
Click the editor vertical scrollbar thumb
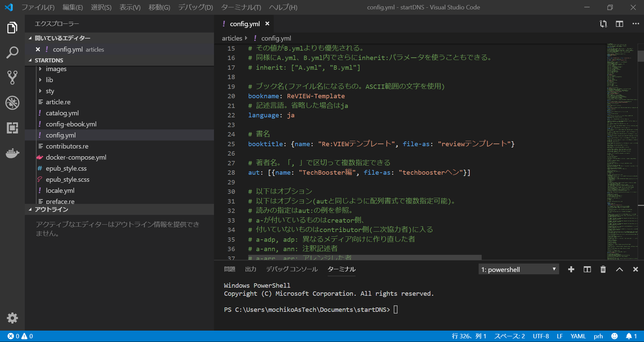(x=641, y=56)
